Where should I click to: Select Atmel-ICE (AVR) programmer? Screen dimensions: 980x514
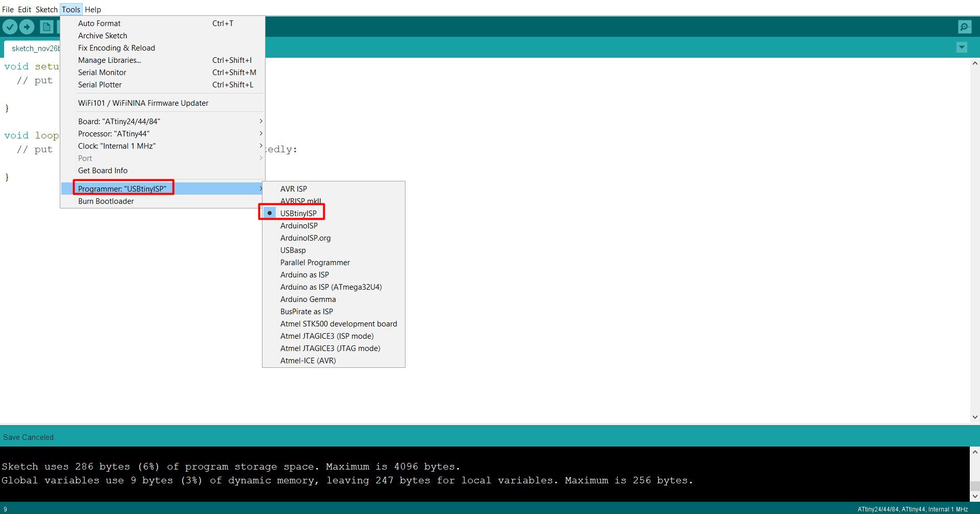[x=333, y=361]
